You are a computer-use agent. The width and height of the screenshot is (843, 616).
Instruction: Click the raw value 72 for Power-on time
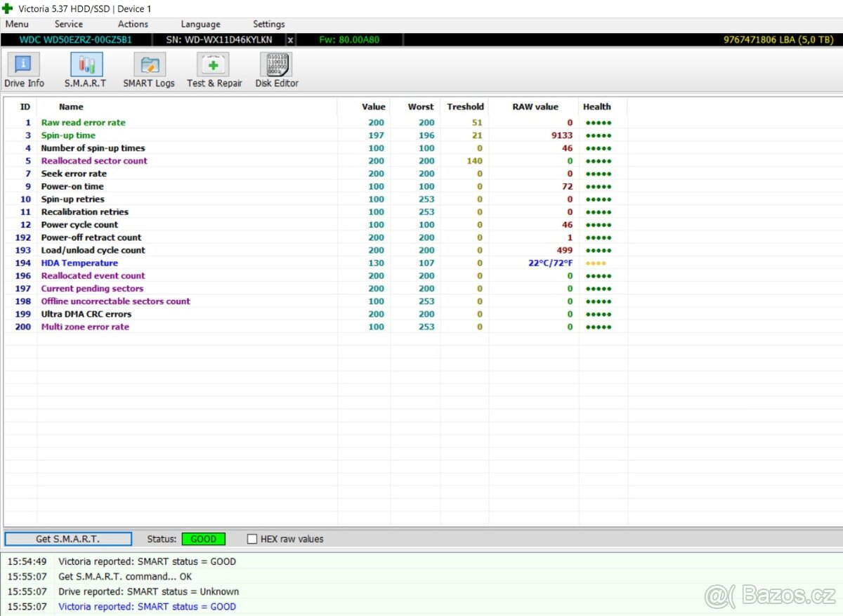(x=567, y=186)
